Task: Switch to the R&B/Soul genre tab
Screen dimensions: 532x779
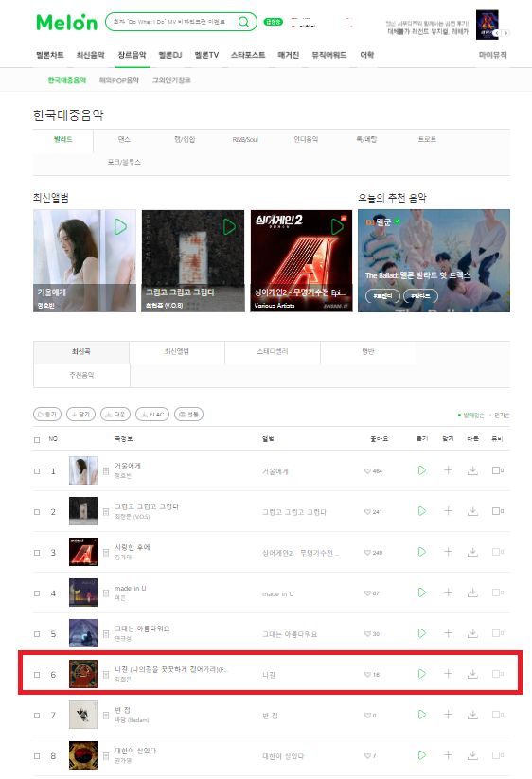Action: 245,139
